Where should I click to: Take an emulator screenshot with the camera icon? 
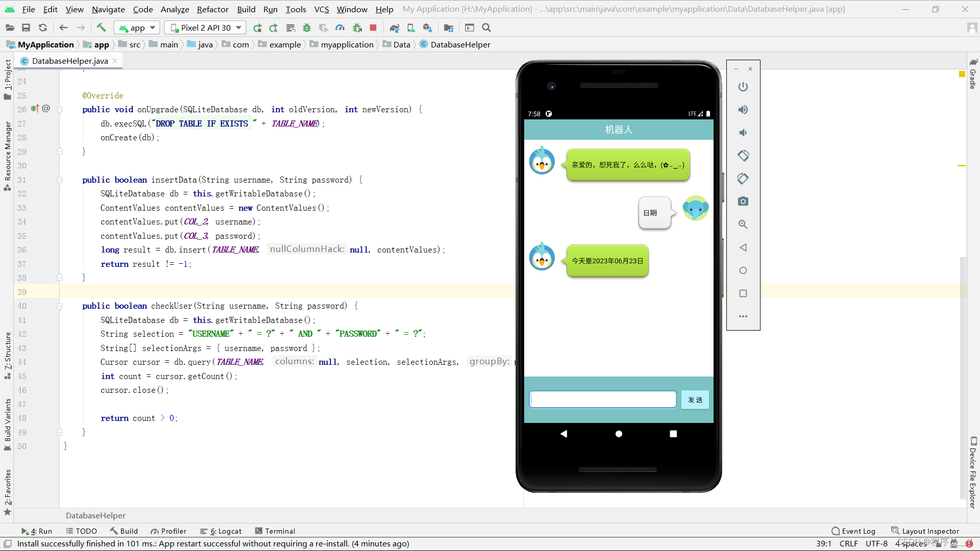point(743,202)
